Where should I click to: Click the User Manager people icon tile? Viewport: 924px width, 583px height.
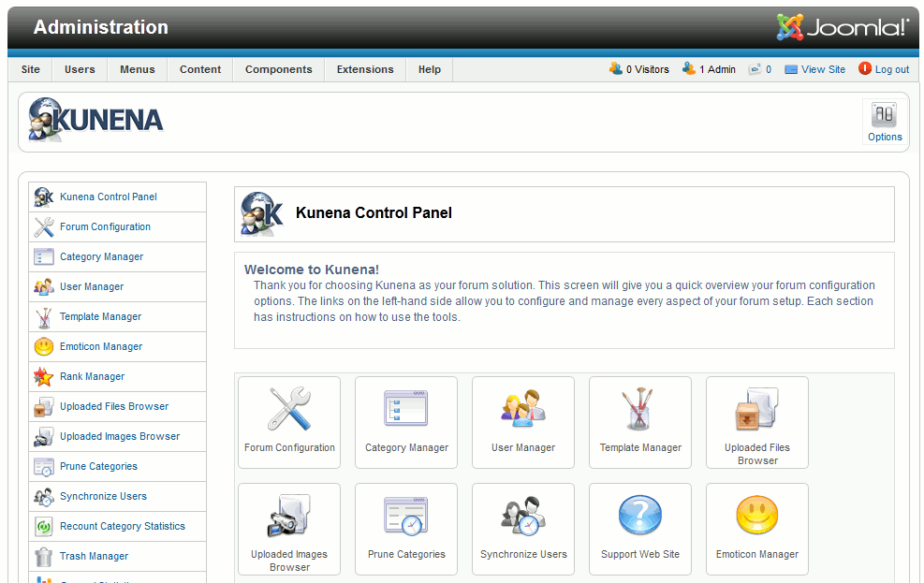pyautogui.click(x=523, y=410)
